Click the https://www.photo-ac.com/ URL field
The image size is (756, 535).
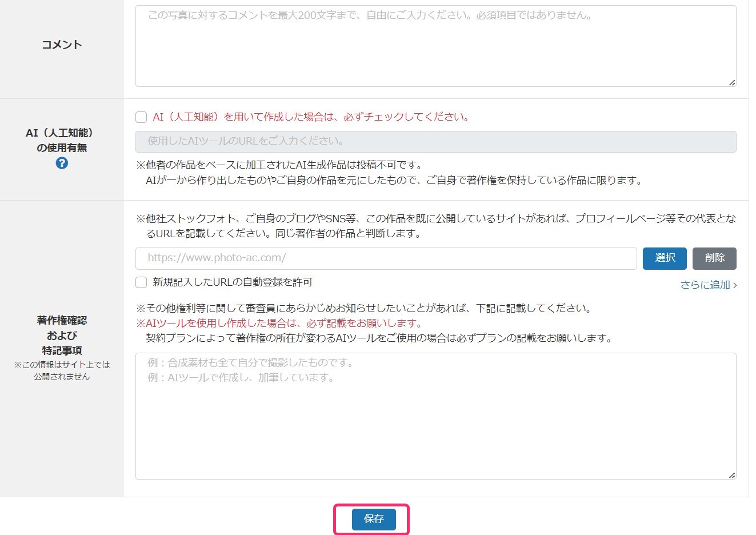[386, 258]
